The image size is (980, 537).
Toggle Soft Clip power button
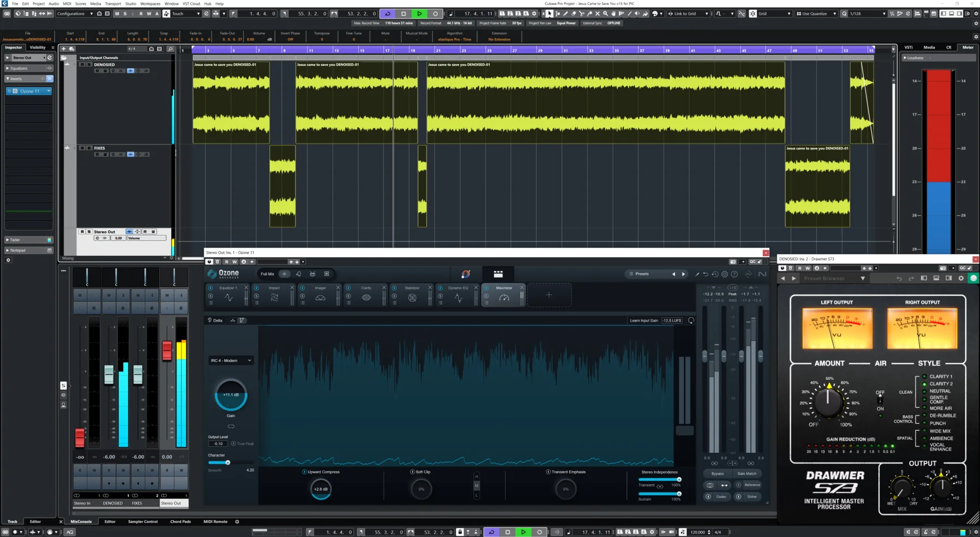[x=412, y=472]
